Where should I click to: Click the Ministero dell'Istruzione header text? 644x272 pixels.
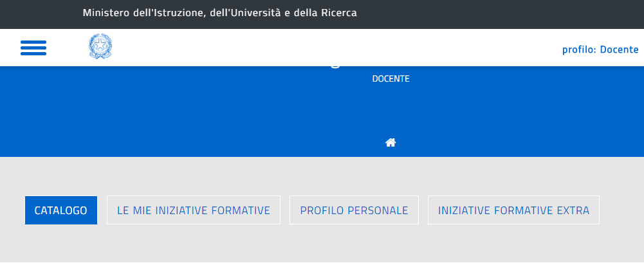pyautogui.click(x=219, y=13)
